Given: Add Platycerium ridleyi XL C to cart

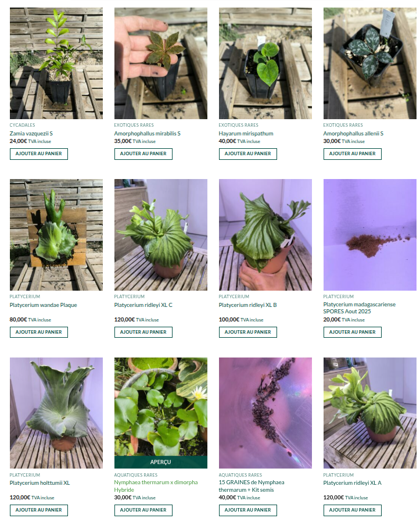Looking at the screenshot, I should coord(143,332).
